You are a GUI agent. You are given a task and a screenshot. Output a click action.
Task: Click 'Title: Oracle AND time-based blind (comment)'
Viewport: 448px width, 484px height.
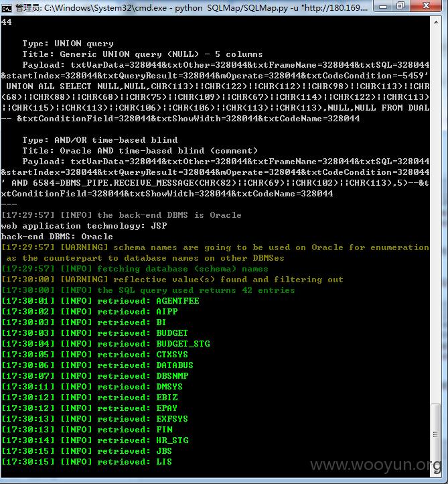[140, 151]
